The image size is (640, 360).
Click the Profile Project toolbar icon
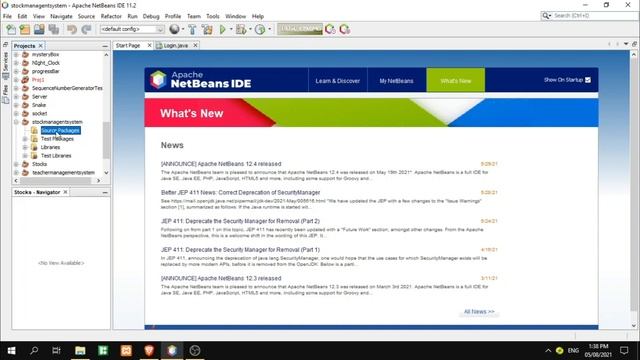(260, 29)
